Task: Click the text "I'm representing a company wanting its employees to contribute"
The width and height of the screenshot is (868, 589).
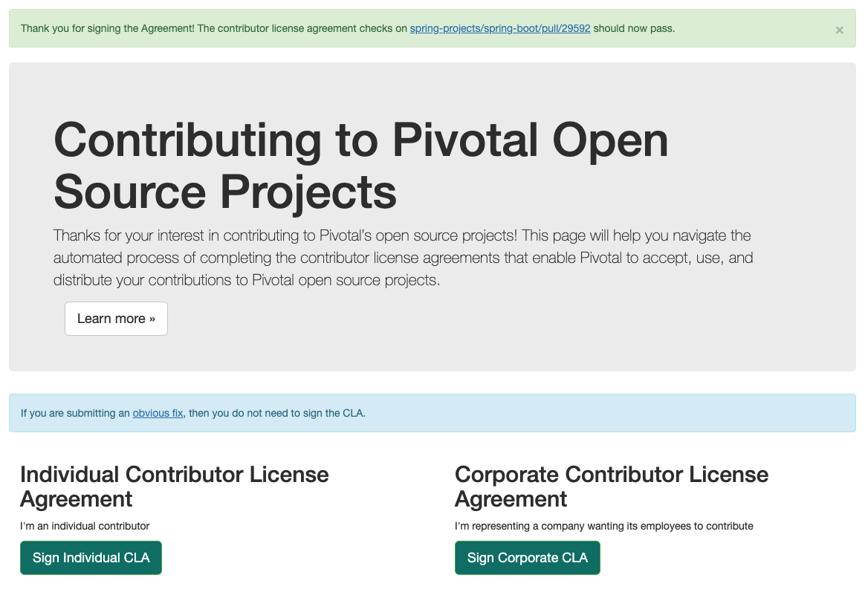Action: (604, 526)
